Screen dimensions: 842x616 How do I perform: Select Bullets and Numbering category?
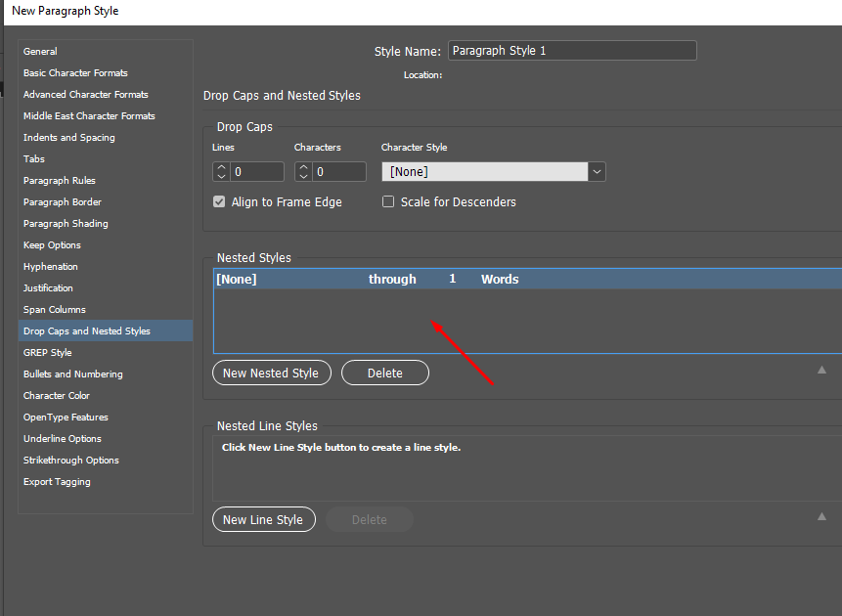coord(73,374)
